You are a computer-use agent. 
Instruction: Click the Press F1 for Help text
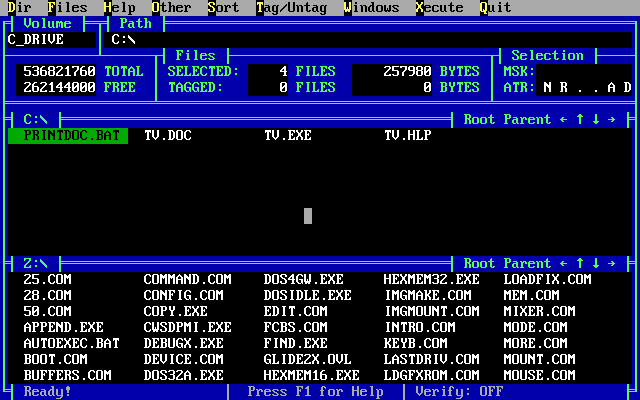[315, 391]
